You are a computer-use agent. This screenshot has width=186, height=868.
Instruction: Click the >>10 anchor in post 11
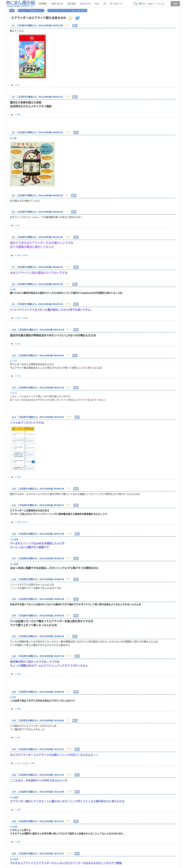13,361
